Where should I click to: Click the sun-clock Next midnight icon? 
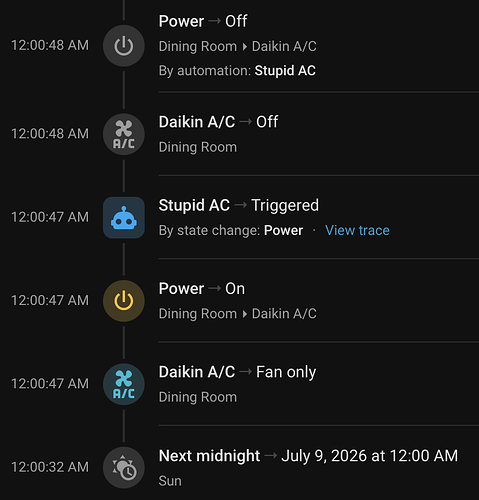124,468
